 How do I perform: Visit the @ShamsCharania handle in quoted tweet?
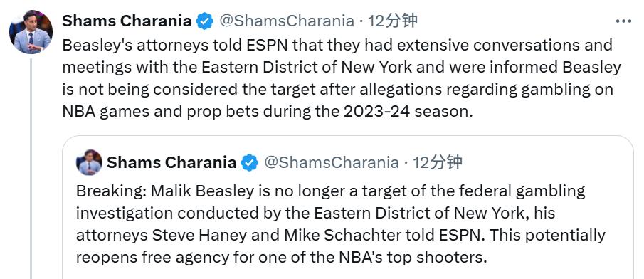[332, 163]
